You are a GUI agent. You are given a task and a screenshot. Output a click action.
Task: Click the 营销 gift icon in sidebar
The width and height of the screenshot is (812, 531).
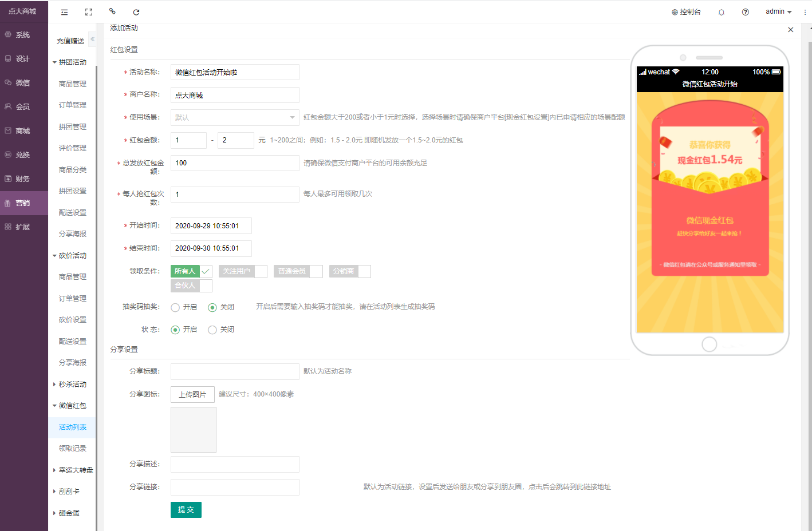pyautogui.click(x=8, y=203)
